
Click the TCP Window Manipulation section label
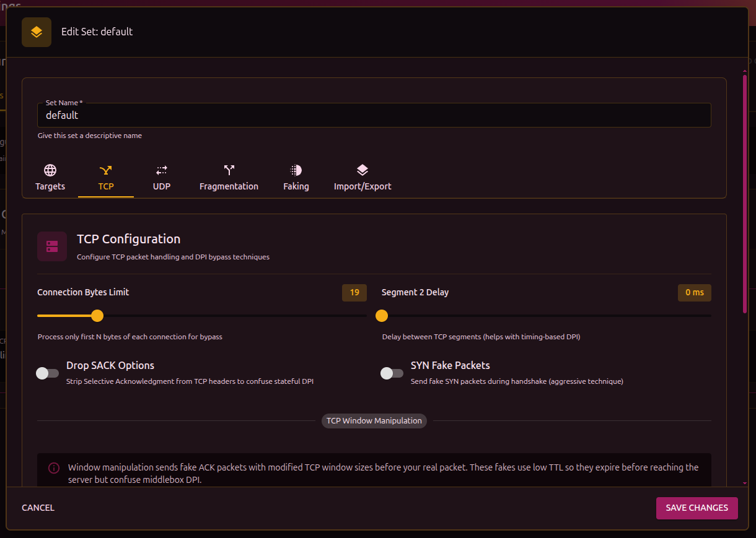click(x=374, y=421)
